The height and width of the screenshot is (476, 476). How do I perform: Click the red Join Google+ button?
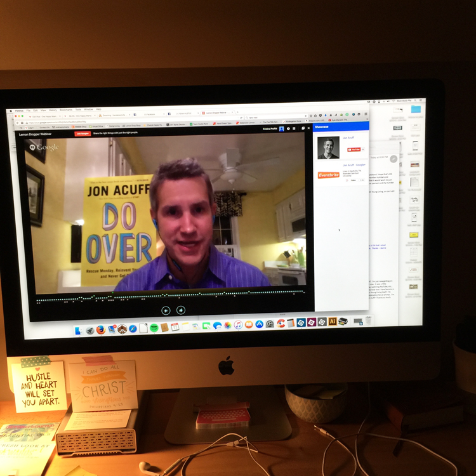point(83,133)
